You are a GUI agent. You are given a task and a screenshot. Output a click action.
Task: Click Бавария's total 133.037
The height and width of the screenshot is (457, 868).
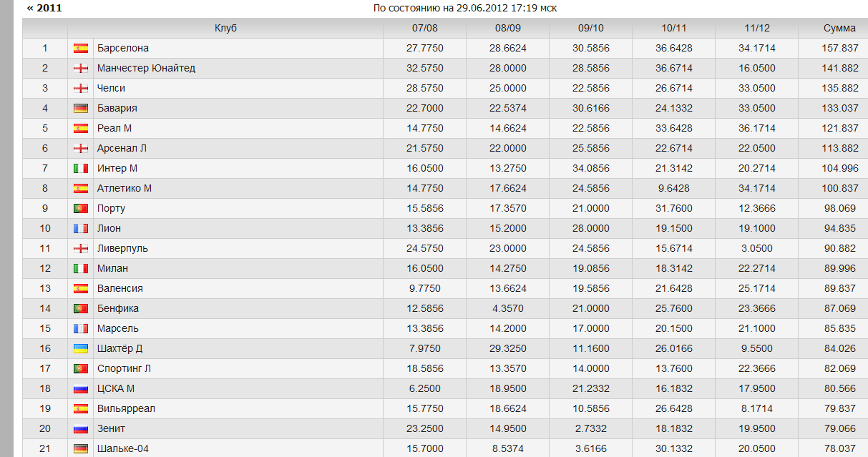click(x=839, y=108)
